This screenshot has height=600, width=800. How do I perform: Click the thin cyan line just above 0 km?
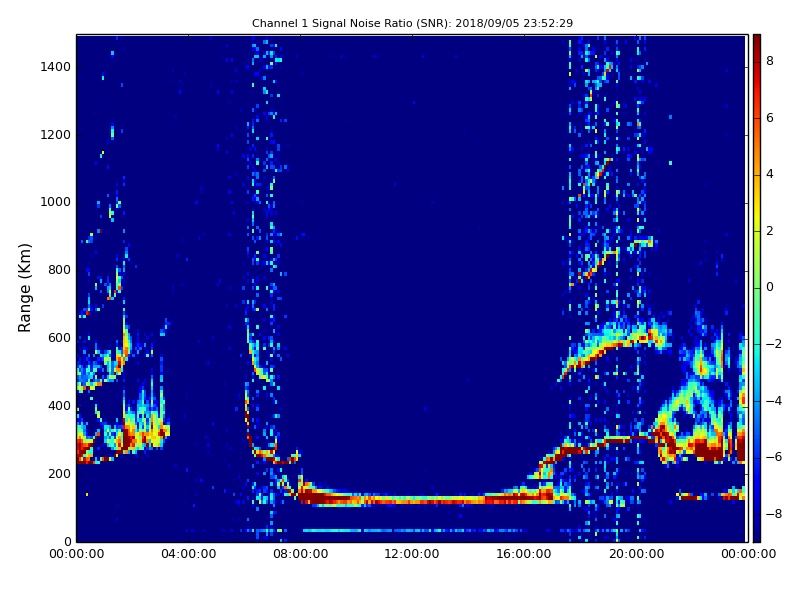pyautogui.click(x=412, y=531)
